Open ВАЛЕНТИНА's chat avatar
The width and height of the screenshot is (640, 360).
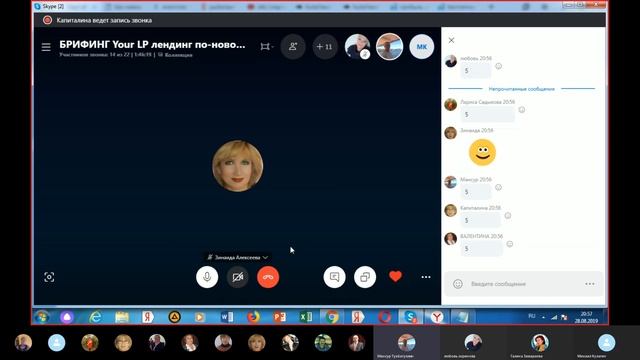tap(451, 239)
